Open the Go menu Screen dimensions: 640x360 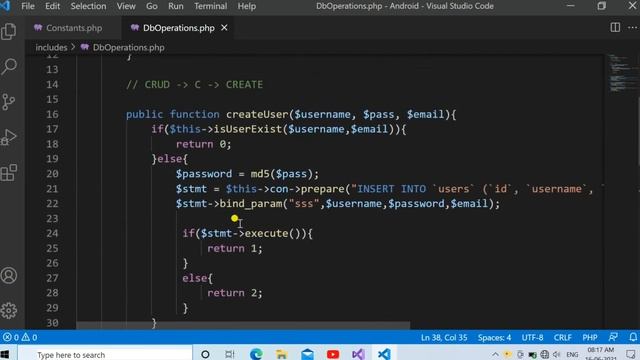tap(151, 6)
